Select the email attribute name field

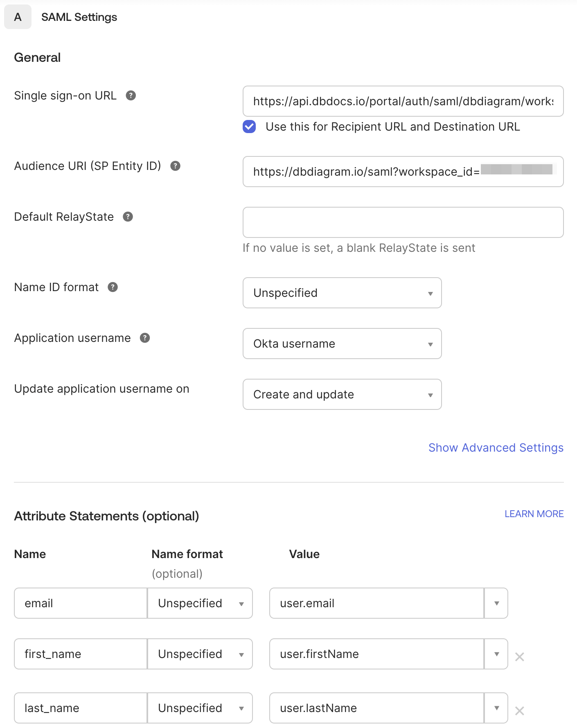[80, 603]
